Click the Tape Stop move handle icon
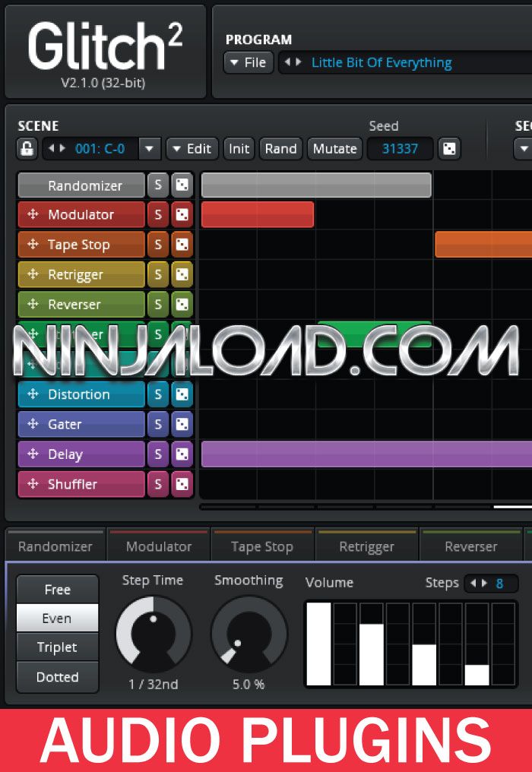Viewport: 532px width, 772px height. (33, 244)
